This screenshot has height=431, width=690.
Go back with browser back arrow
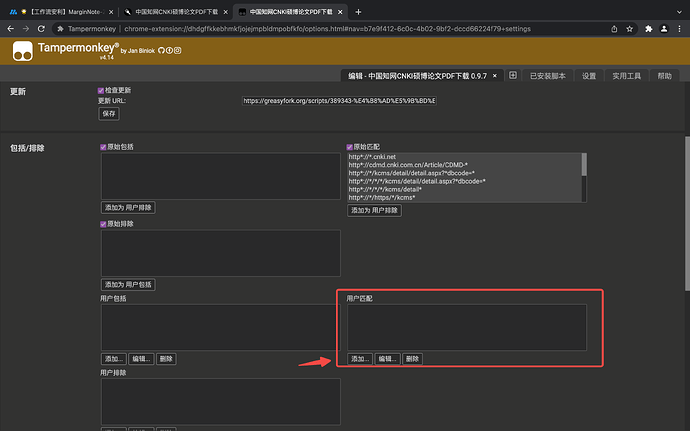point(11,29)
